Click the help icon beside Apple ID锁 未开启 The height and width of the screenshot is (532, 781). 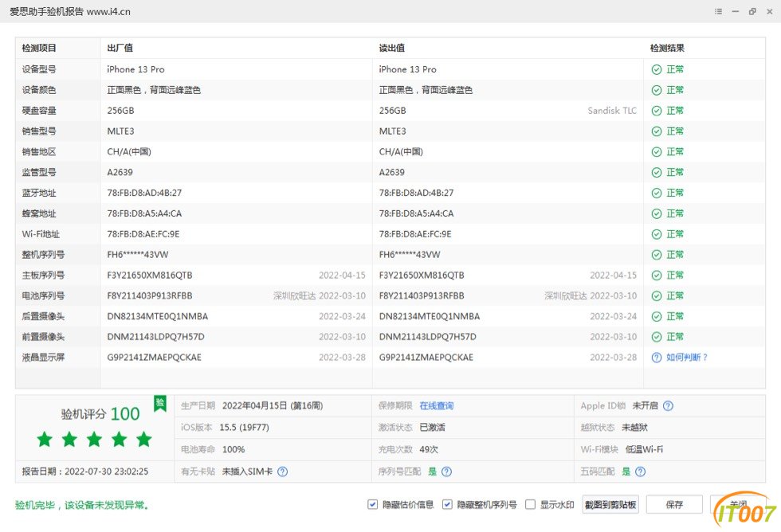tap(668, 405)
